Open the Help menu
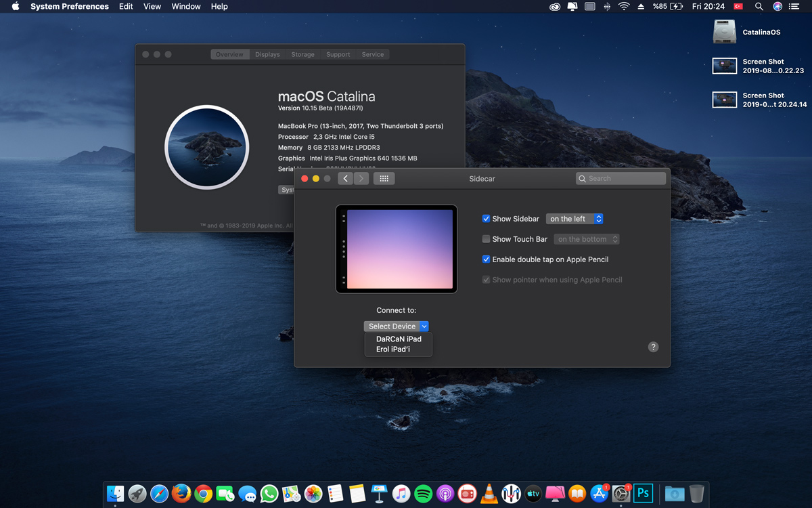The height and width of the screenshot is (508, 812). coord(219,6)
